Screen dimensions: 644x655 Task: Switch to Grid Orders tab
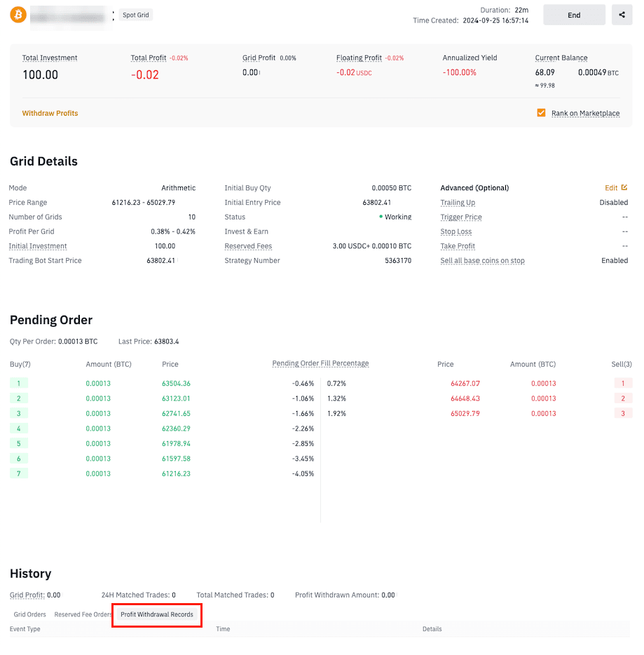[29, 614]
